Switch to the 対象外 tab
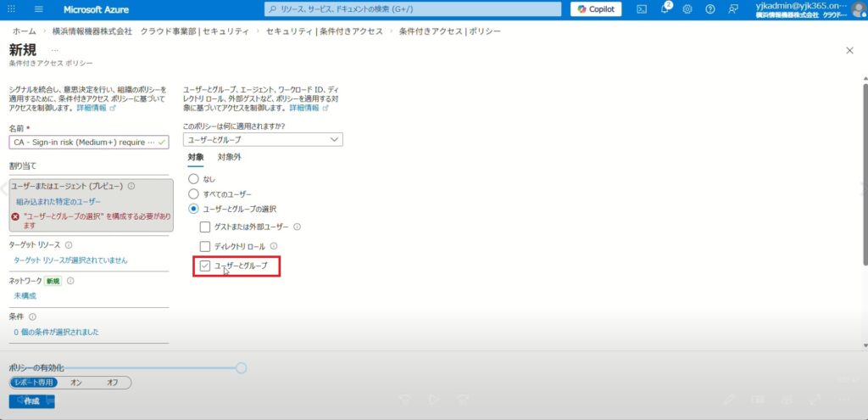 [x=229, y=158]
